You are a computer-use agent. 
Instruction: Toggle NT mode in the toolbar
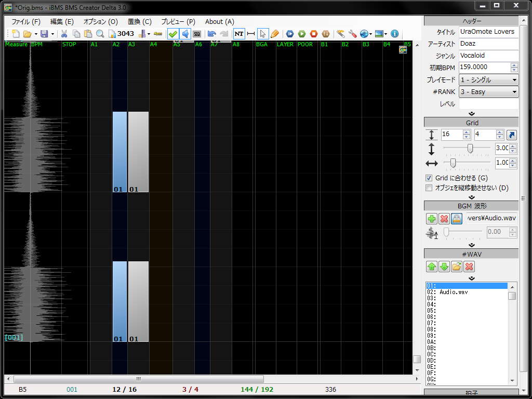(239, 33)
